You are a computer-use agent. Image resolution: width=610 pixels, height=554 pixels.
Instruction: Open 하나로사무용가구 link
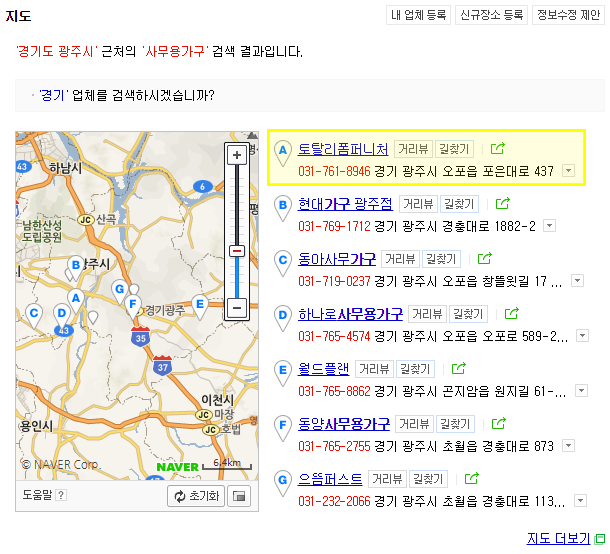tap(350, 314)
